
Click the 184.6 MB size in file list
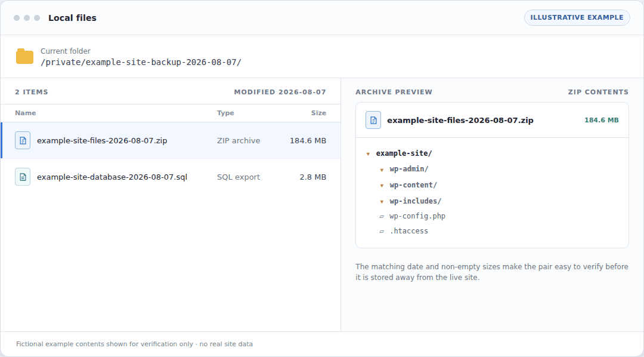(x=308, y=140)
